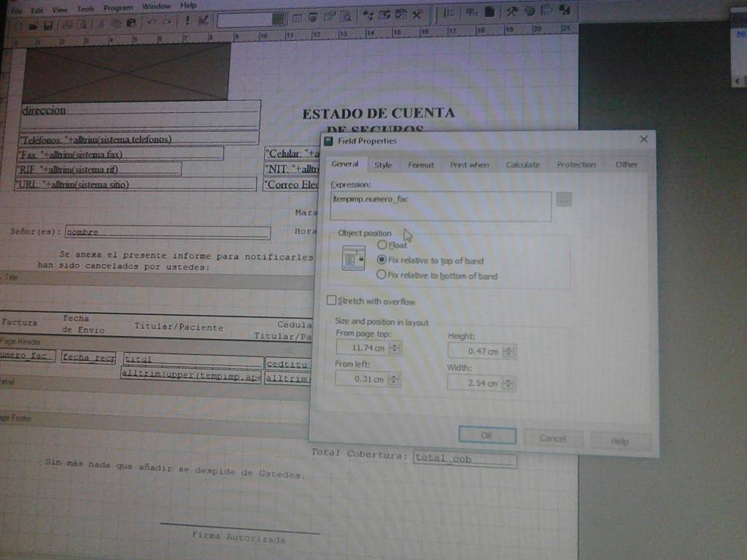Show the Color Palette toolbar icon

pos(530,11)
